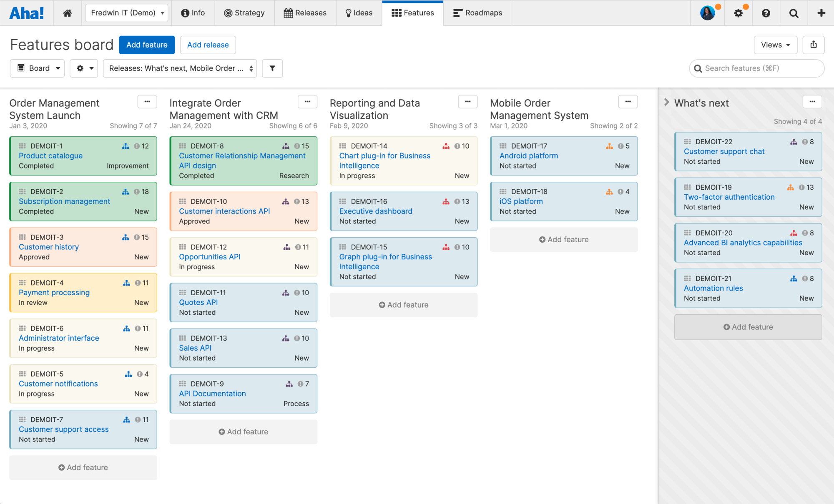This screenshot has height=504, width=834.
Task: Click the blue Add feature button
Action: (x=147, y=45)
